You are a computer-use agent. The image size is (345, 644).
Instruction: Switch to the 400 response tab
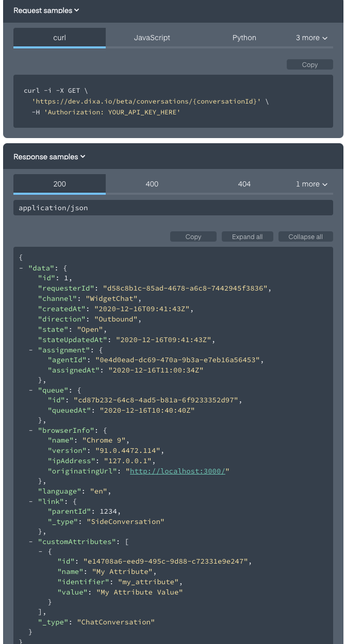point(152,184)
